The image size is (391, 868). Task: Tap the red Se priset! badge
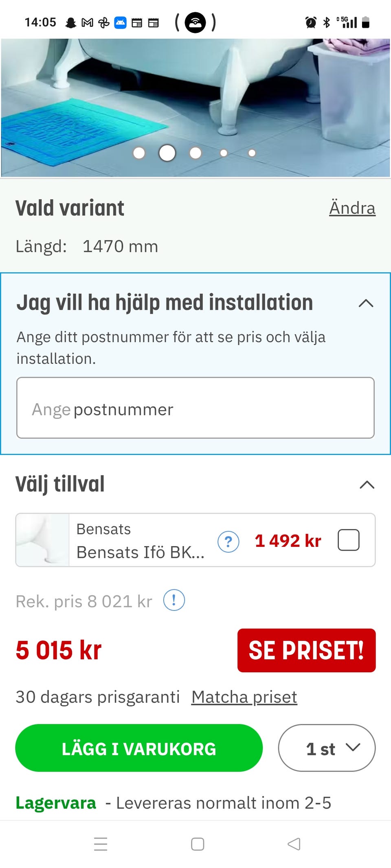click(x=306, y=650)
